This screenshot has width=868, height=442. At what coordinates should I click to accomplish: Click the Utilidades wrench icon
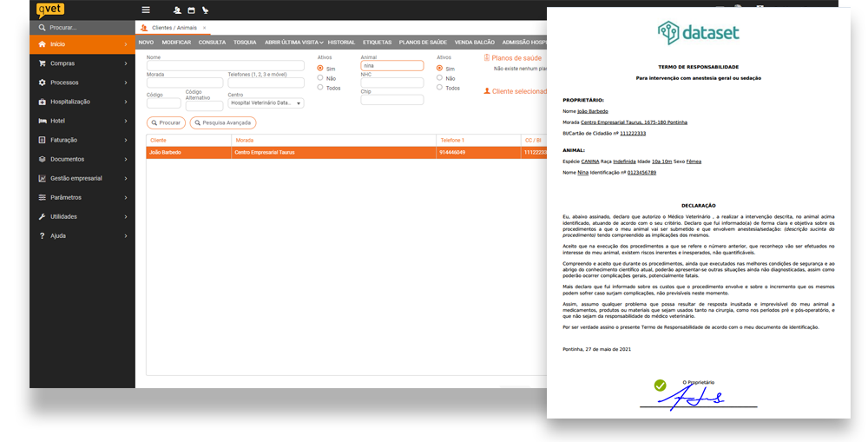tap(43, 216)
